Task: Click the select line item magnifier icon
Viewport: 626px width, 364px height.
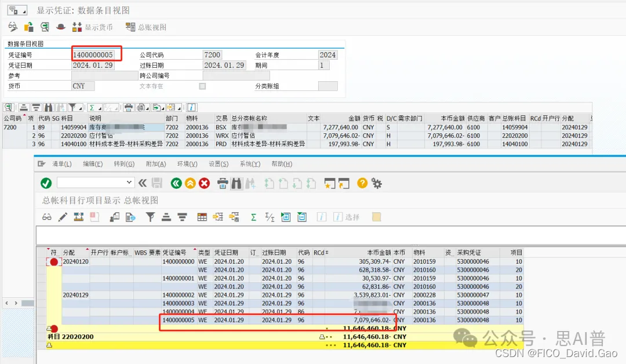Action: tap(45, 27)
